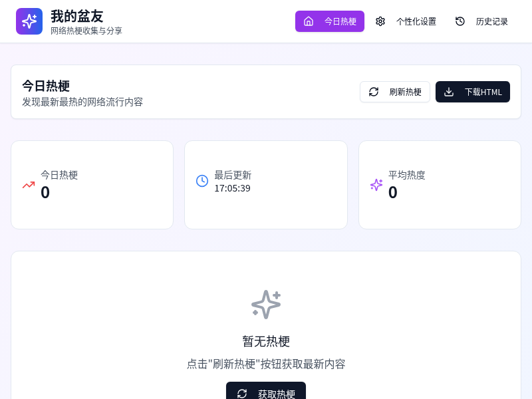Click the purple sparkle app logo
This screenshot has height=399, width=532.
coord(29,21)
